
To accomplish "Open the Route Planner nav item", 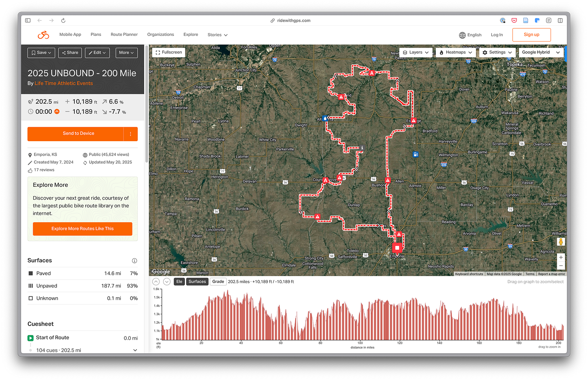I will click(x=124, y=35).
